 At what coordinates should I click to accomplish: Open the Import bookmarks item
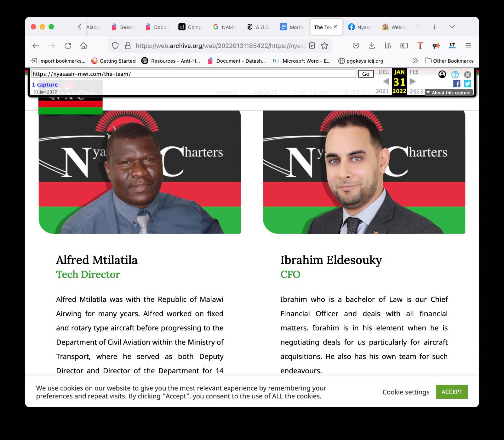point(58,61)
